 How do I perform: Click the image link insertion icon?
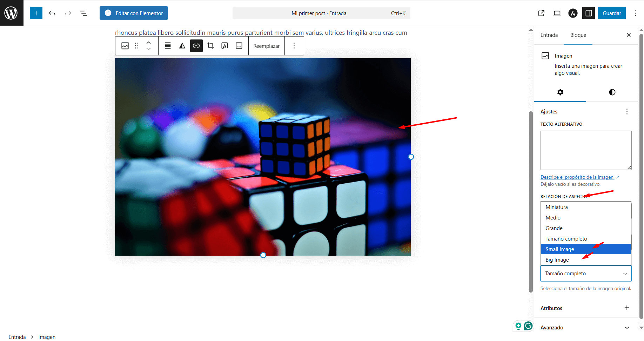[196, 46]
